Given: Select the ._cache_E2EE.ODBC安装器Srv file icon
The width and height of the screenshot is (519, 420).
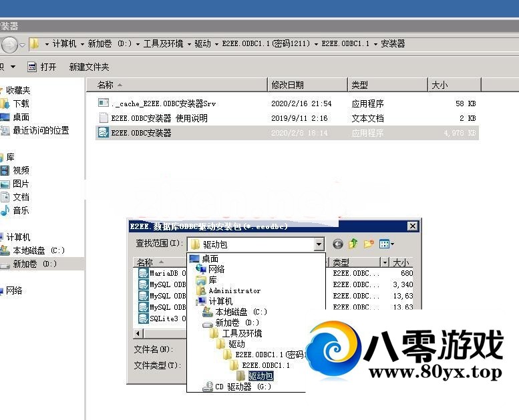Looking at the screenshot, I should tap(104, 103).
